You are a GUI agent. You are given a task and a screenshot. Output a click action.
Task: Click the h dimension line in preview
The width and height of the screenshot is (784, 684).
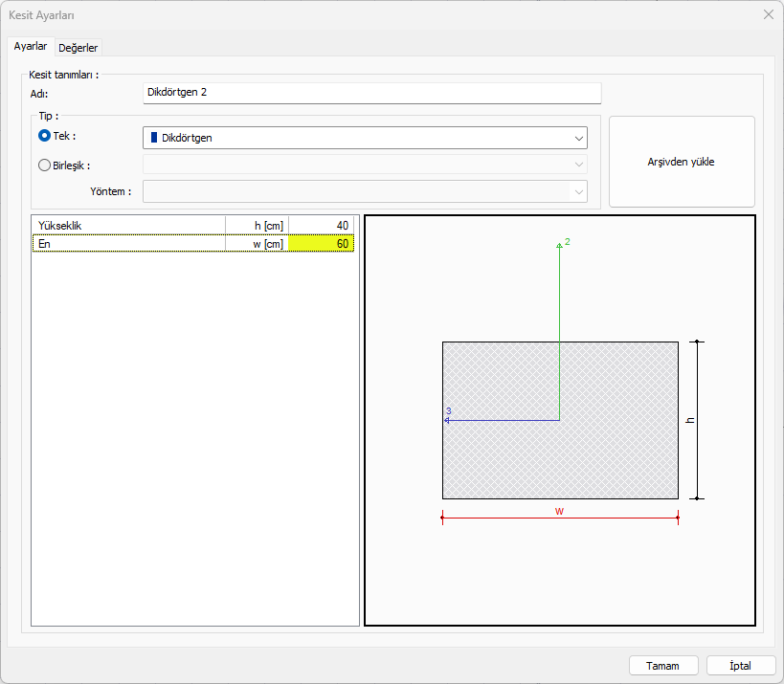tap(698, 420)
